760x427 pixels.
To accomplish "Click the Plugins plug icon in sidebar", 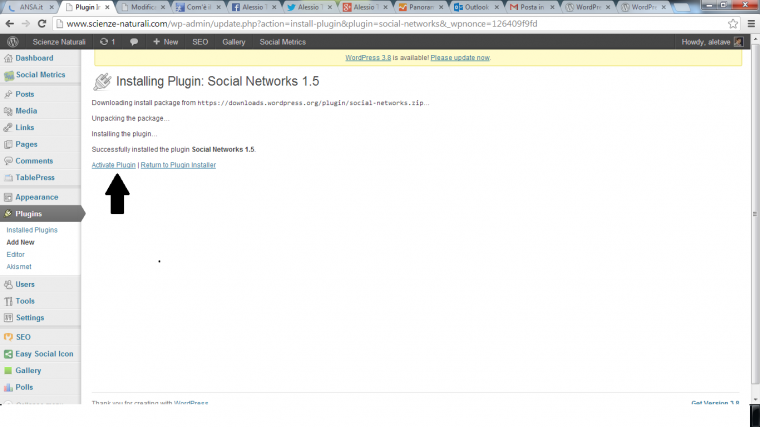I will 8,214.
